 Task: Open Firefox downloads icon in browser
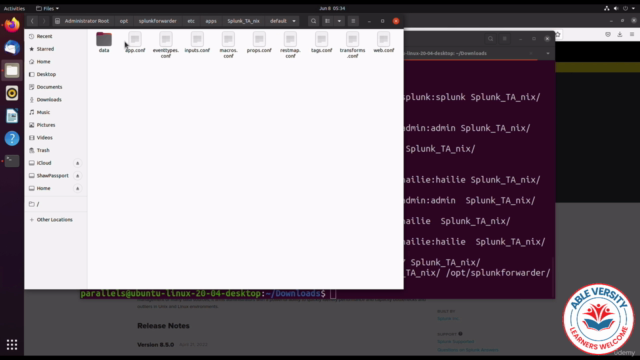click(x=620, y=35)
